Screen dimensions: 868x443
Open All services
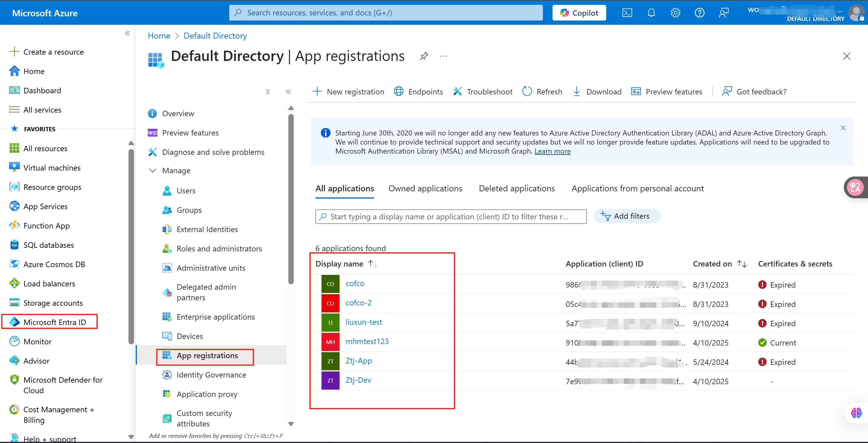35,110
